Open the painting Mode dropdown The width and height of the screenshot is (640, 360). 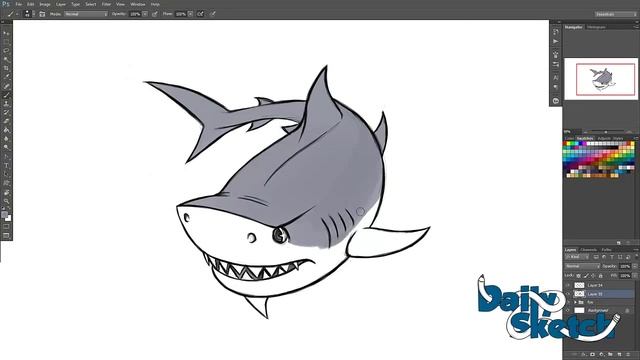86,14
